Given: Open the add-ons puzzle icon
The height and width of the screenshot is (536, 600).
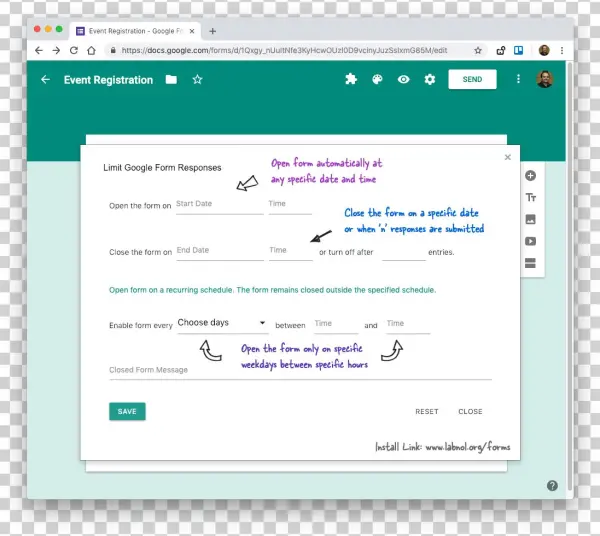Looking at the screenshot, I should click(351, 80).
